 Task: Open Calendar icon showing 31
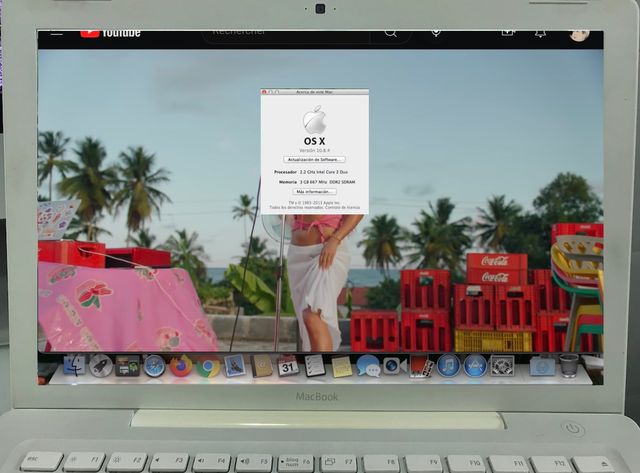pos(288,366)
